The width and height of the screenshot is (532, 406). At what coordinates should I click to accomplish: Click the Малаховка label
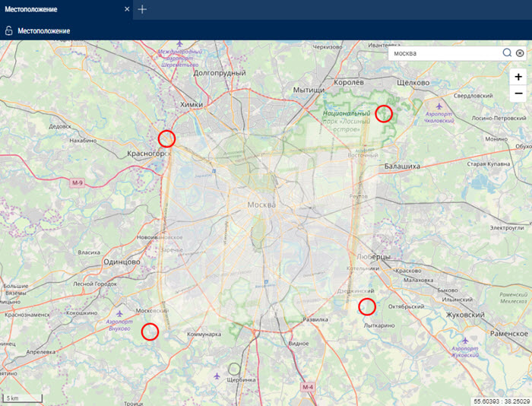[x=418, y=281]
